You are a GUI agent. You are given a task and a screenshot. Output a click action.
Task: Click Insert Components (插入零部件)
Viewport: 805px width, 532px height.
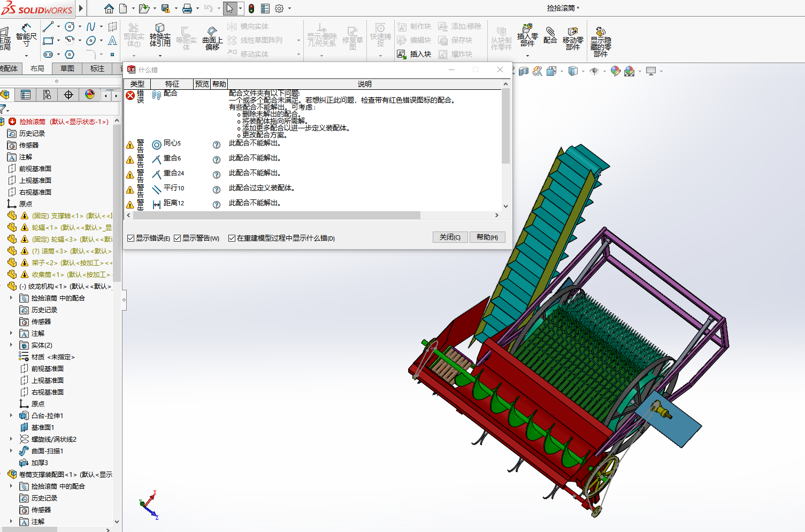pyautogui.click(x=527, y=35)
